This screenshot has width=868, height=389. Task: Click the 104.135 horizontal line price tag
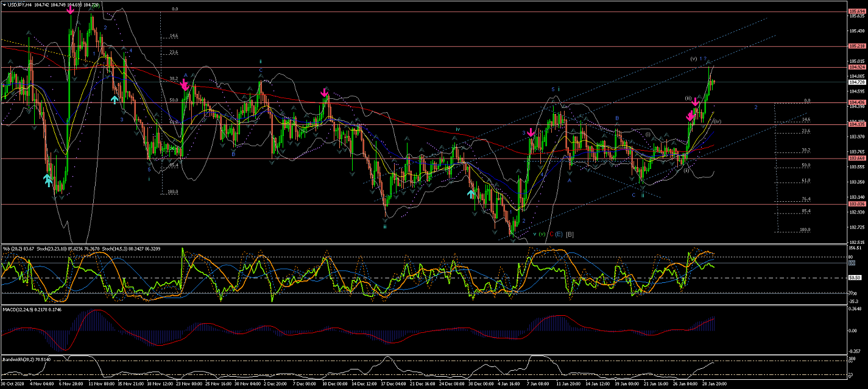(x=856, y=124)
